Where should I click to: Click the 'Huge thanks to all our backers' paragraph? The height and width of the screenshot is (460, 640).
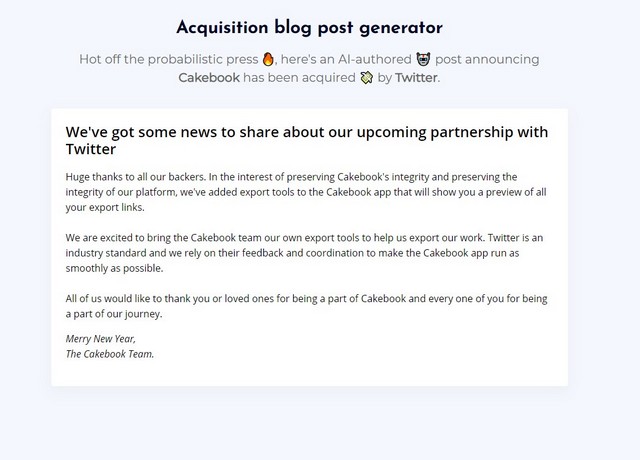click(x=306, y=192)
